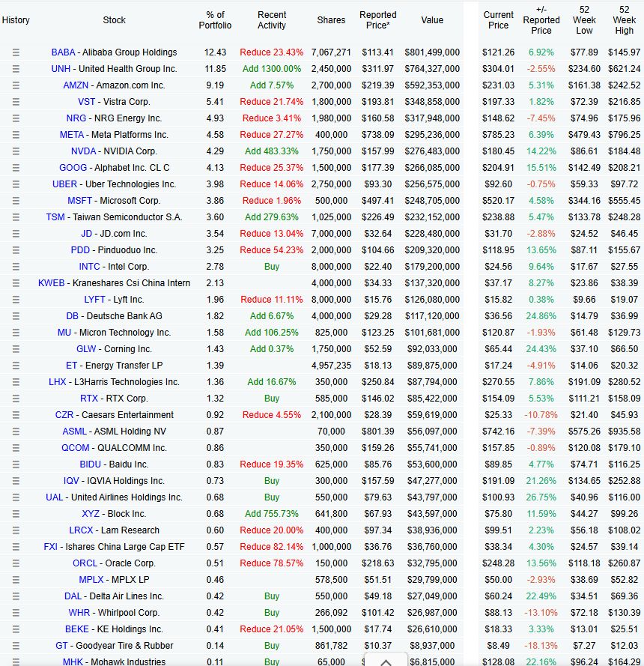Sort by Shares column header
The width and height of the screenshot is (644, 666).
click(331, 20)
